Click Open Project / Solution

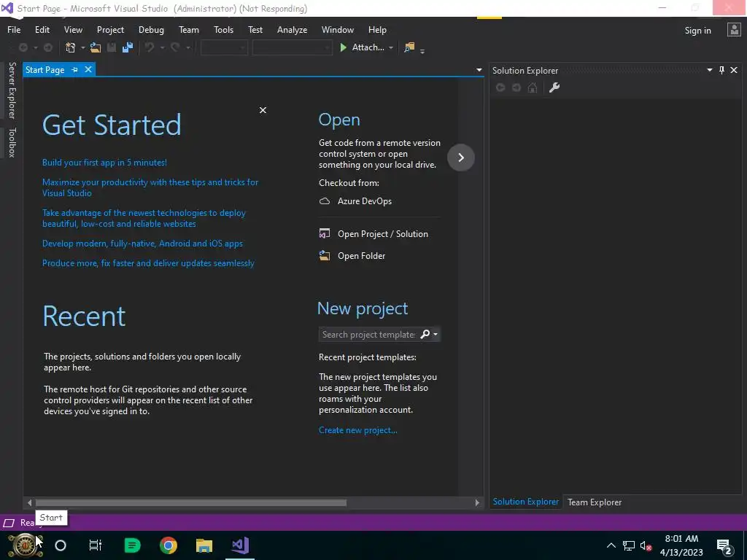[373, 234]
